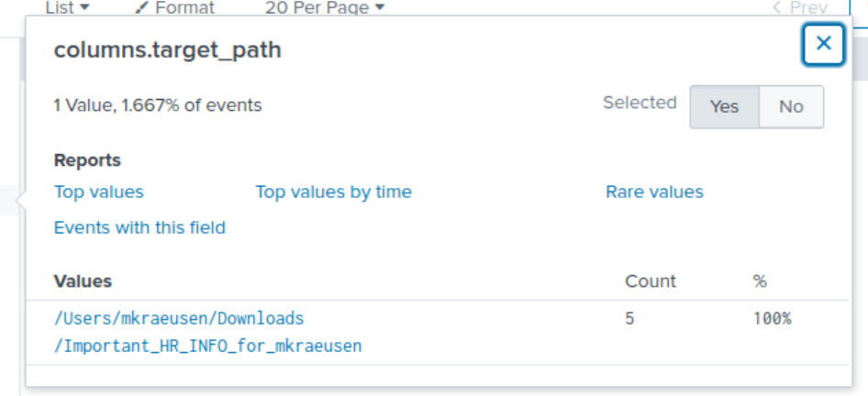Click the columns.target_path popup title

[168, 50]
